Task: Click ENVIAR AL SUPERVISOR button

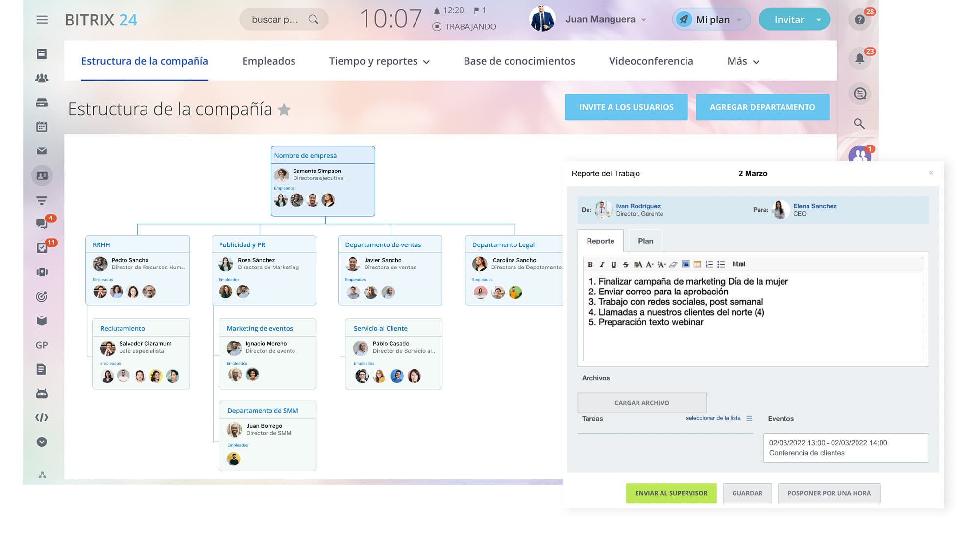Action: 671,493
